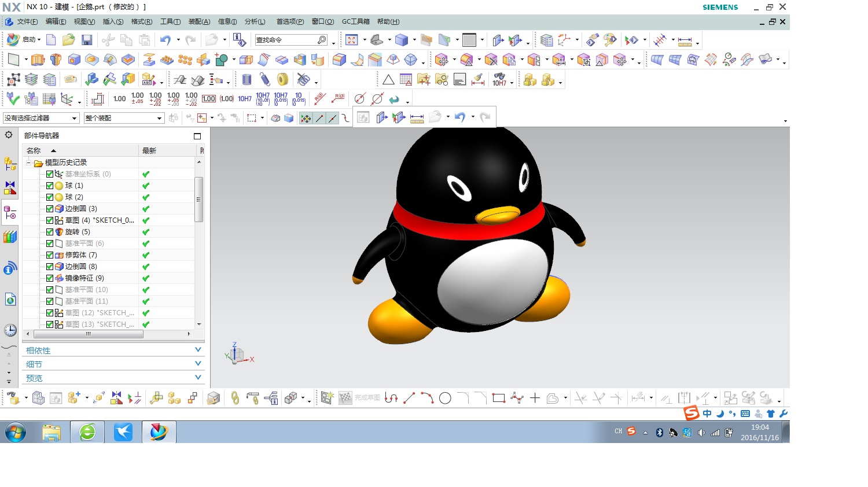Image resolution: width=868 pixels, height=487 pixels.
Task: Click the part navigator horizontal scrollbar
Action: point(89,334)
